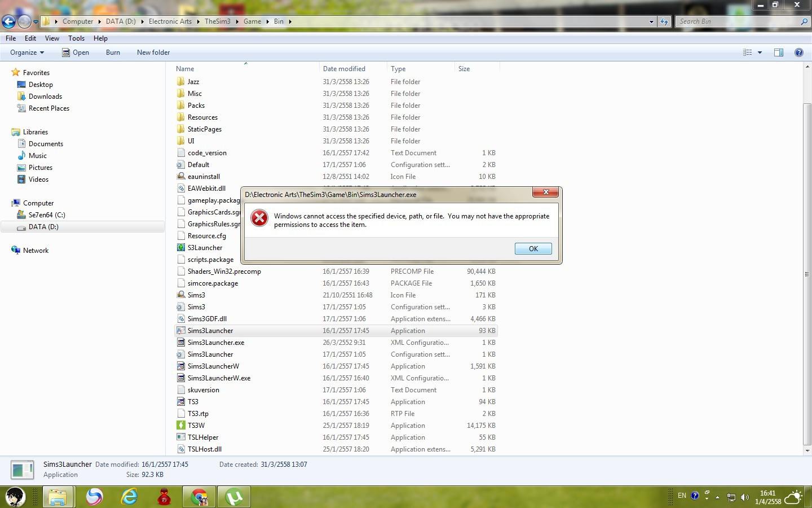Image resolution: width=812 pixels, height=508 pixels.
Task: Open Internet Explorer from the taskbar
Action: point(130,497)
